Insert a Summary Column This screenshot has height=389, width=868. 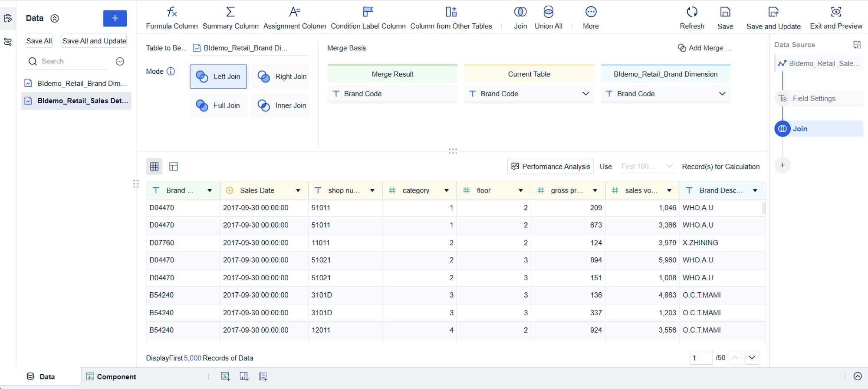[230, 18]
